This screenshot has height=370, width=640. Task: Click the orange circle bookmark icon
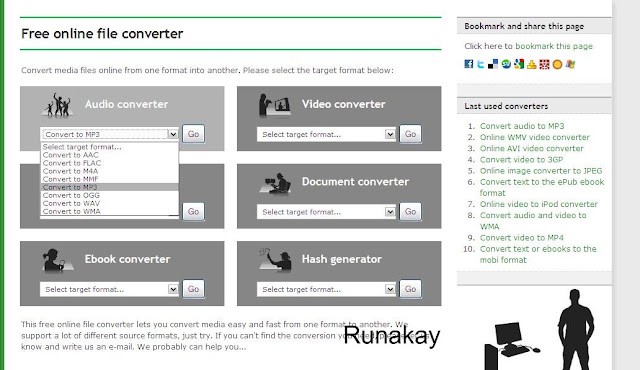pyautogui.click(x=557, y=64)
